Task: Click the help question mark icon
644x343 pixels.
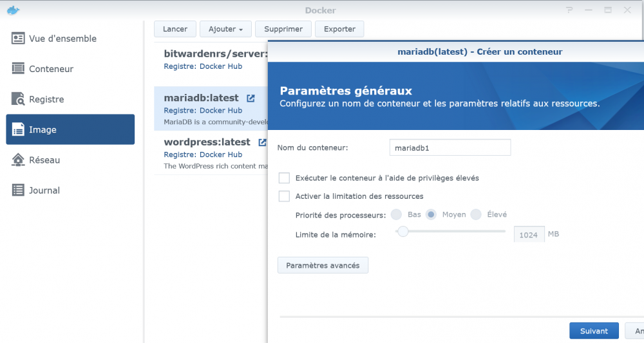Action: coord(569,10)
